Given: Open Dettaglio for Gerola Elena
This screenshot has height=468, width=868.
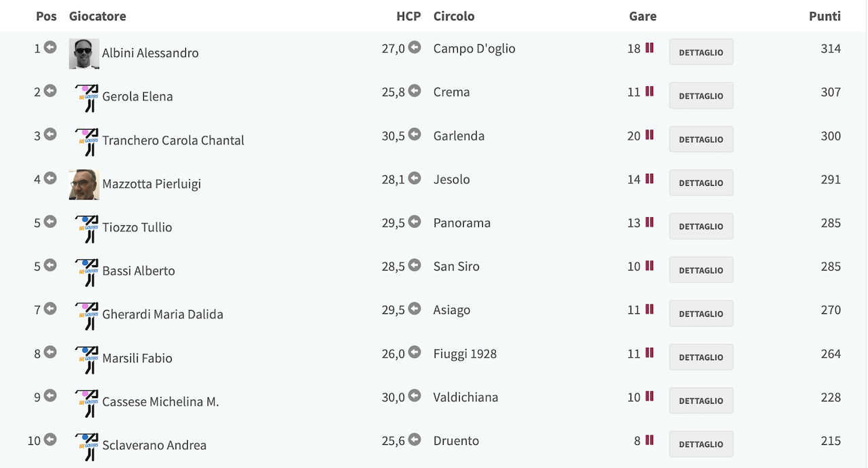Looking at the screenshot, I should click(x=701, y=96).
